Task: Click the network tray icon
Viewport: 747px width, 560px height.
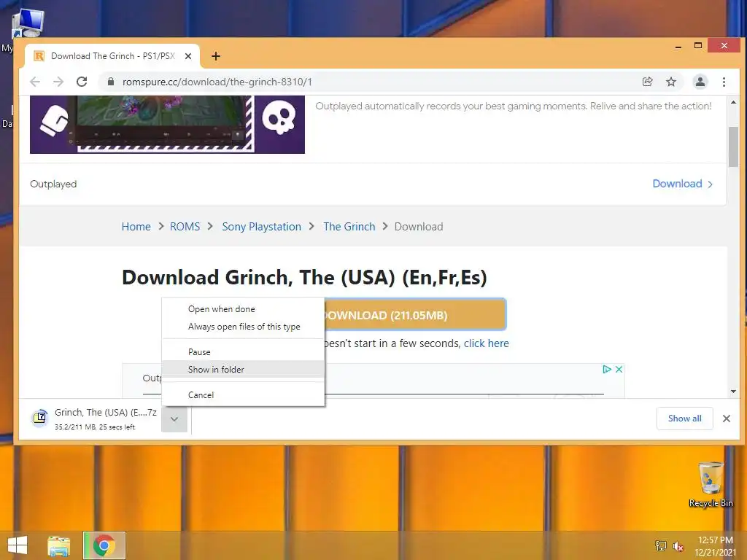Action: coord(661,546)
